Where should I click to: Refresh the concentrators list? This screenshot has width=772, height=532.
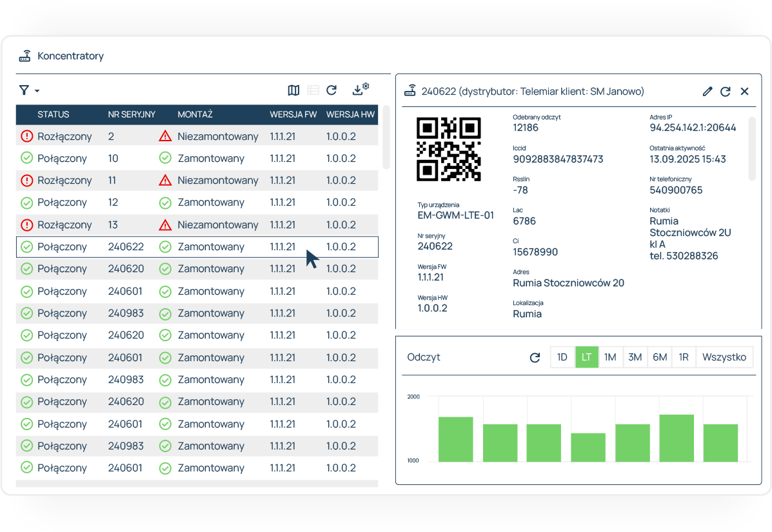click(332, 90)
